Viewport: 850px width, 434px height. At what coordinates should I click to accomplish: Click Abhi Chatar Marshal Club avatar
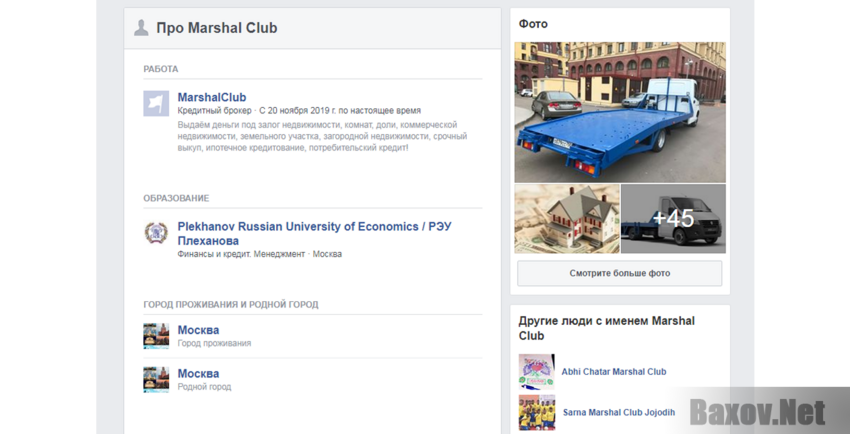click(x=537, y=372)
